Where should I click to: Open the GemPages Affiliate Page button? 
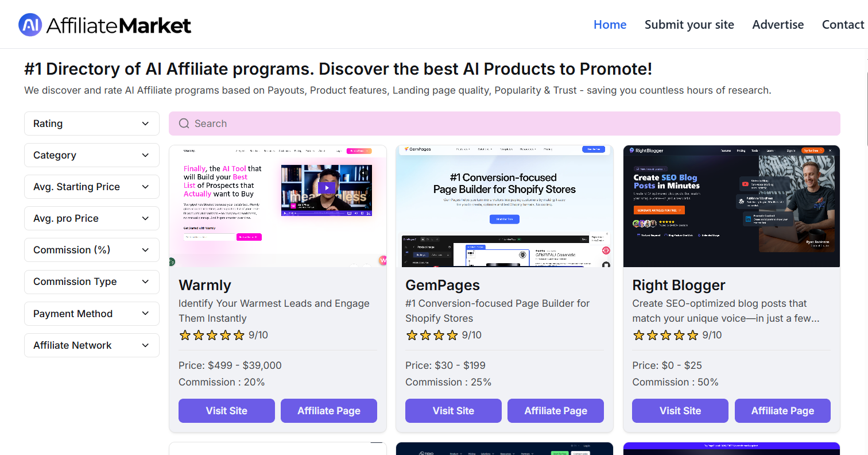(x=556, y=411)
